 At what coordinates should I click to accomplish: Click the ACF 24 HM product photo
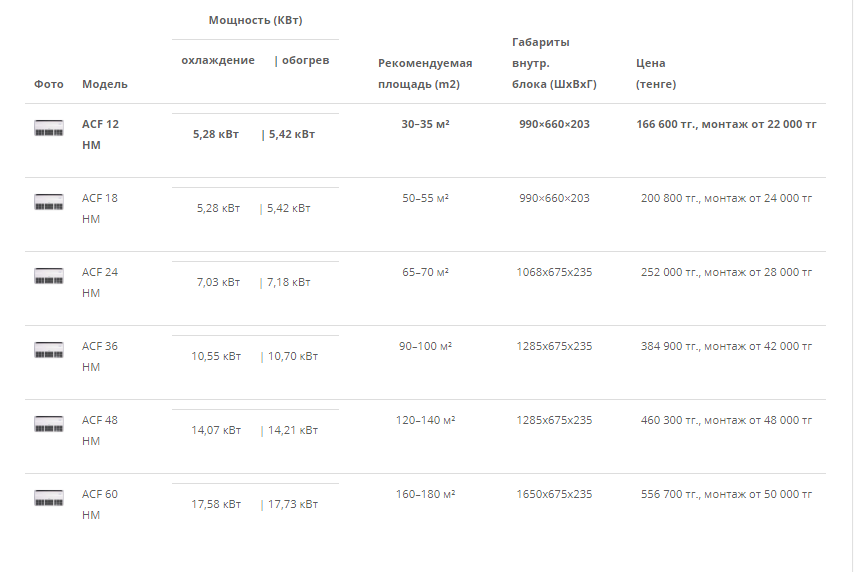pos(49,276)
